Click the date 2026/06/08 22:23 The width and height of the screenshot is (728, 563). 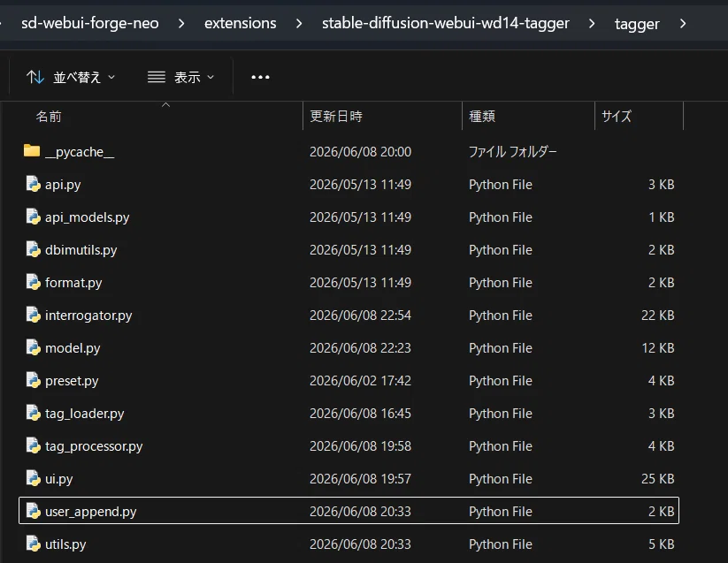point(360,348)
